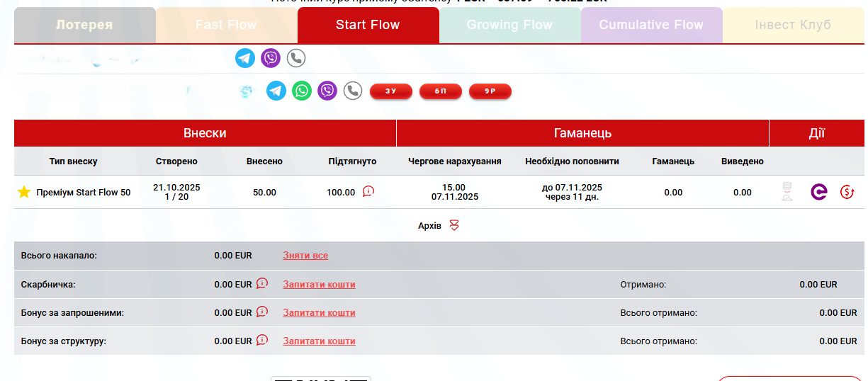Screen dimensions: 868x381
Task: Click the red refresh-currency icon in Дії
Action: click(847, 192)
